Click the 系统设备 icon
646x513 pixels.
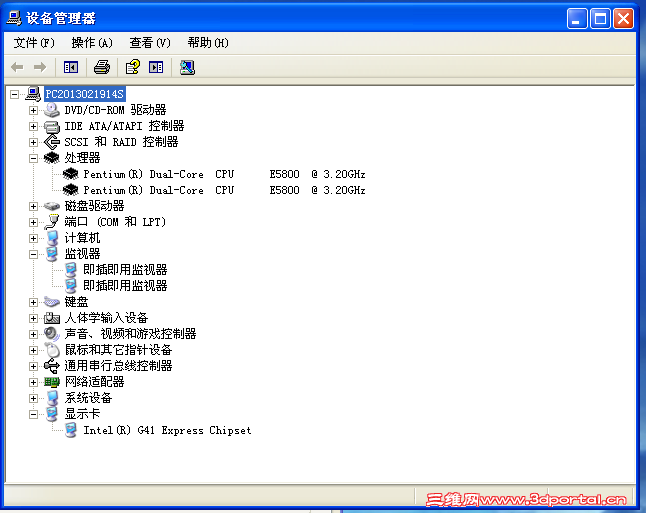(52, 398)
